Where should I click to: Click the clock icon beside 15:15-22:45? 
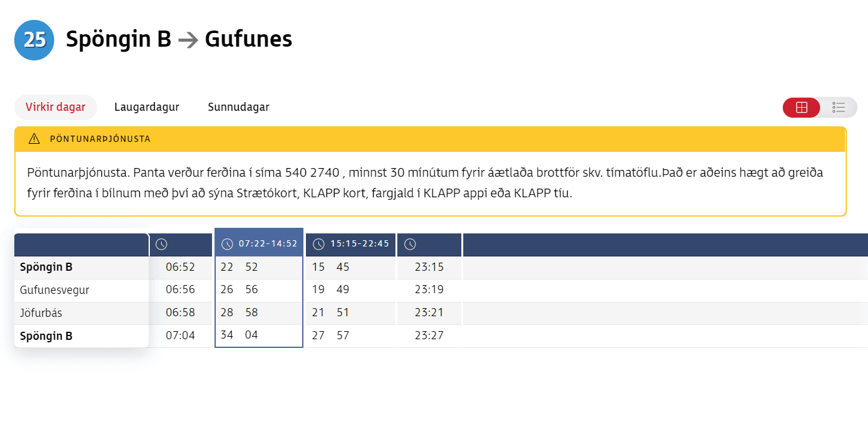[x=318, y=244]
